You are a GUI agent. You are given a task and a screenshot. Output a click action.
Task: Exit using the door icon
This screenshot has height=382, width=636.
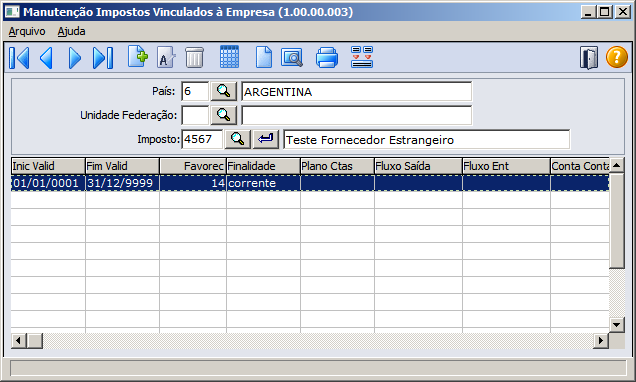click(589, 58)
